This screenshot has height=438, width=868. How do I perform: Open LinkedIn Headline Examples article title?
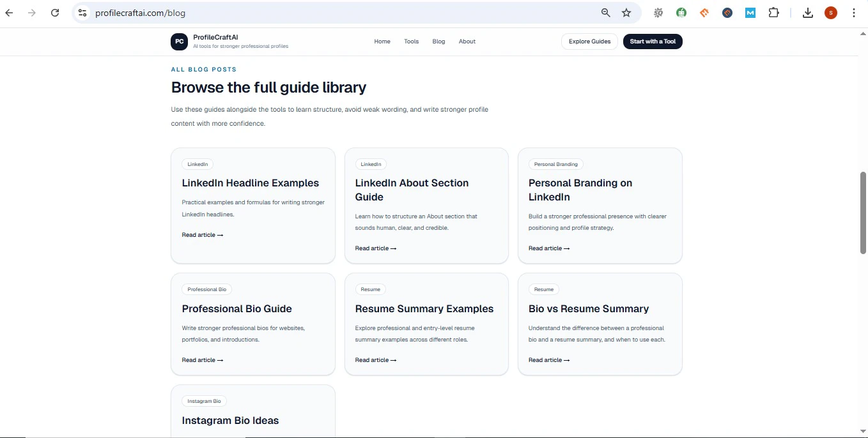click(x=250, y=183)
